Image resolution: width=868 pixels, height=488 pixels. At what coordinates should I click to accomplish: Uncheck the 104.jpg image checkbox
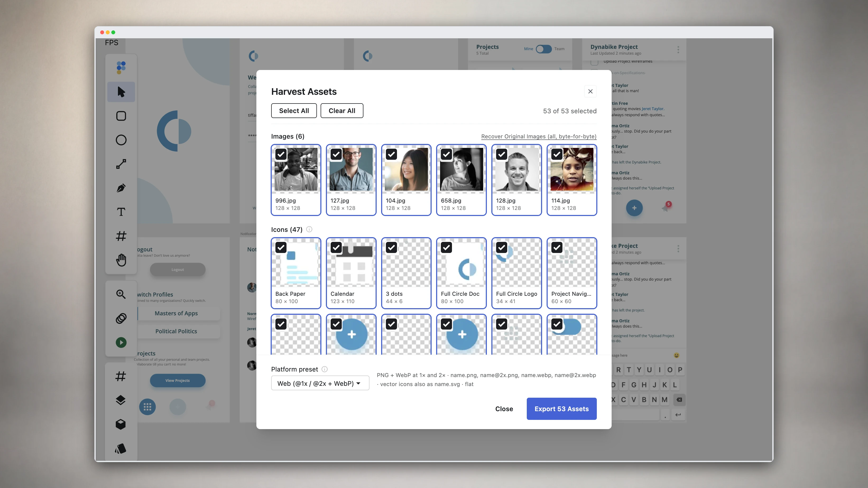pos(391,154)
